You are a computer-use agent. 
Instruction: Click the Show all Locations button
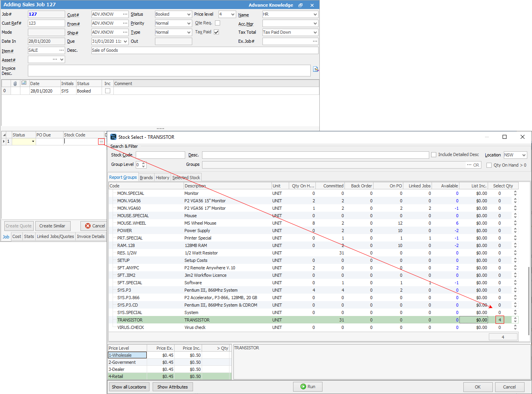pyautogui.click(x=129, y=387)
